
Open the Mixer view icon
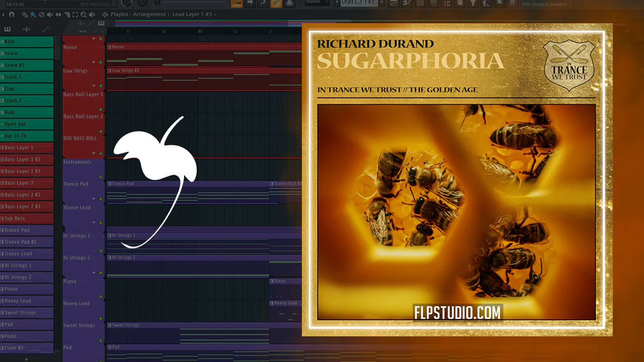(433, 3)
